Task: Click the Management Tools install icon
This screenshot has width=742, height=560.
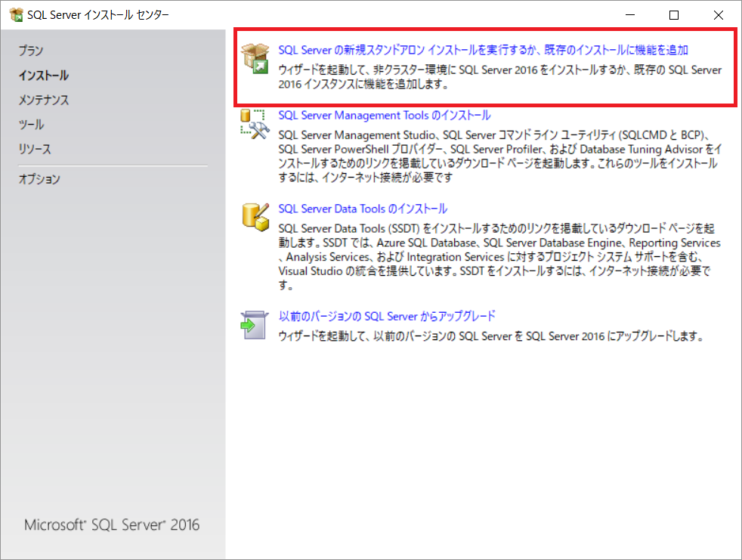Action: (x=255, y=124)
